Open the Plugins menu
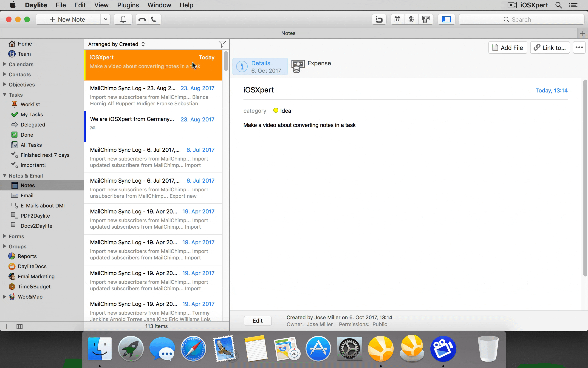This screenshot has height=368, width=588. (128, 5)
